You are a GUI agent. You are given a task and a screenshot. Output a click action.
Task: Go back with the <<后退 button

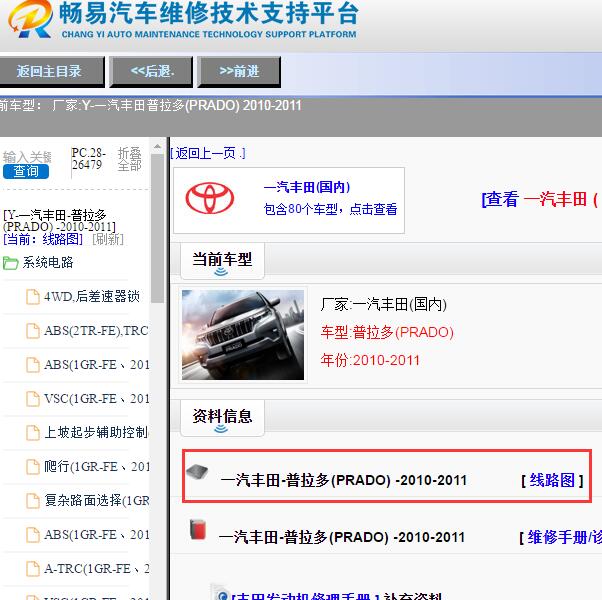click(151, 71)
